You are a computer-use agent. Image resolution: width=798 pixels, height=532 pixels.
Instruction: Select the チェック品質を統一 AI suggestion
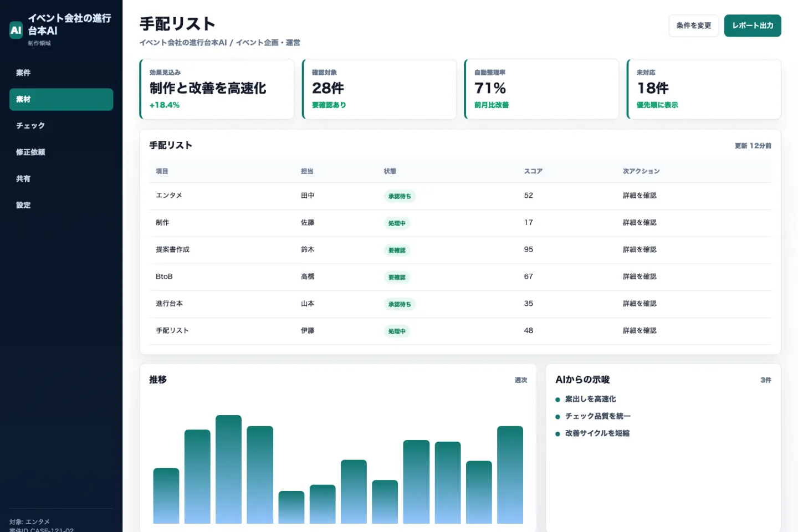[x=597, y=416]
